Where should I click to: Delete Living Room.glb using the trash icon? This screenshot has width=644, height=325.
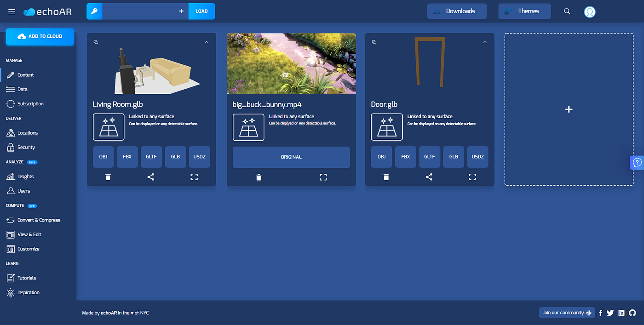point(108,177)
